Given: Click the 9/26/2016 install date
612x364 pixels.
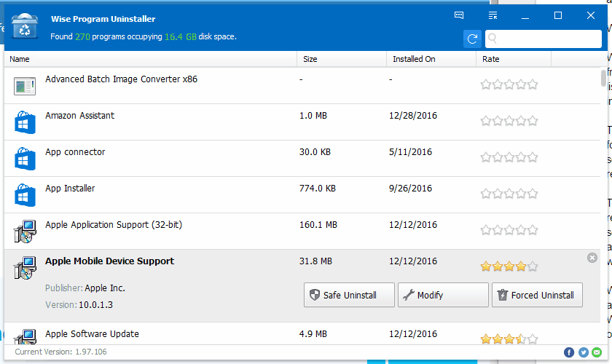Looking at the screenshot, I should point(411,188).
